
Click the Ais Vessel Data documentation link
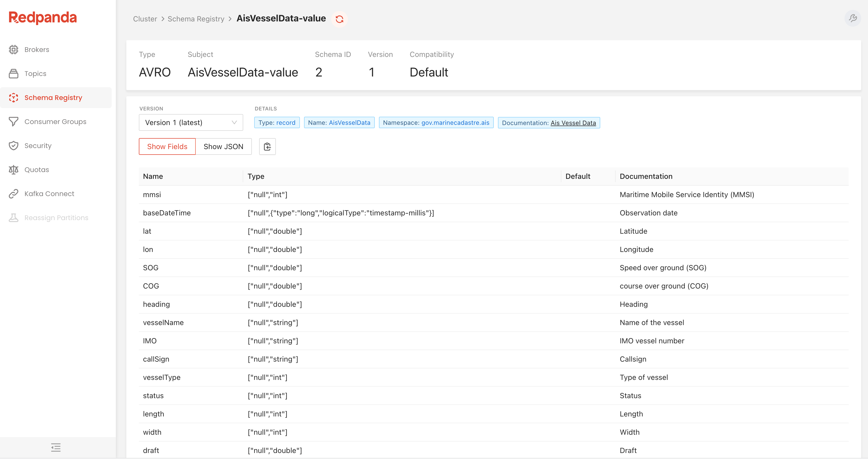573,123
